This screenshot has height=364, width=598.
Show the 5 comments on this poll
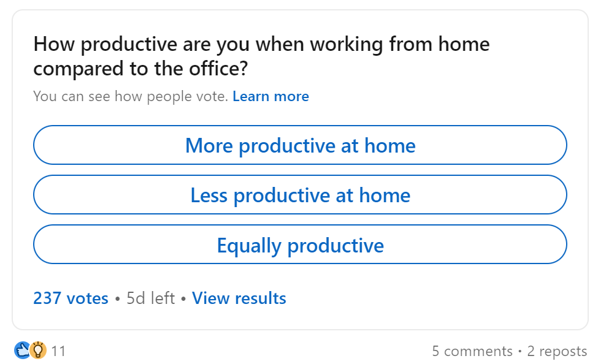point(473,351)
